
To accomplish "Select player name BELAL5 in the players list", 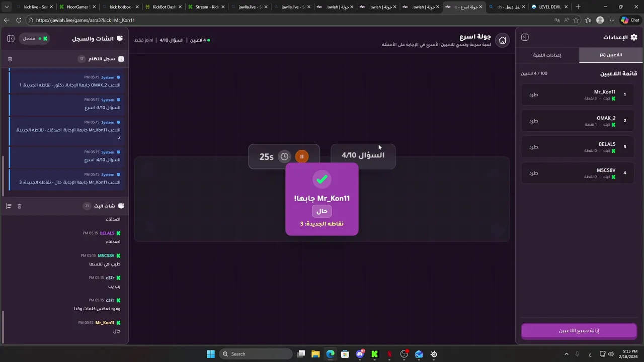I will [x=607, y=144].
